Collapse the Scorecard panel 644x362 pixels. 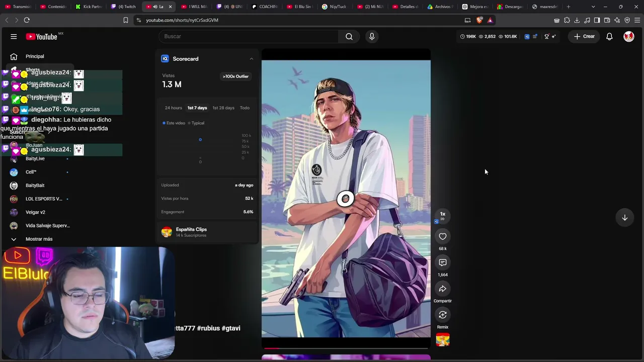[252, 59]
